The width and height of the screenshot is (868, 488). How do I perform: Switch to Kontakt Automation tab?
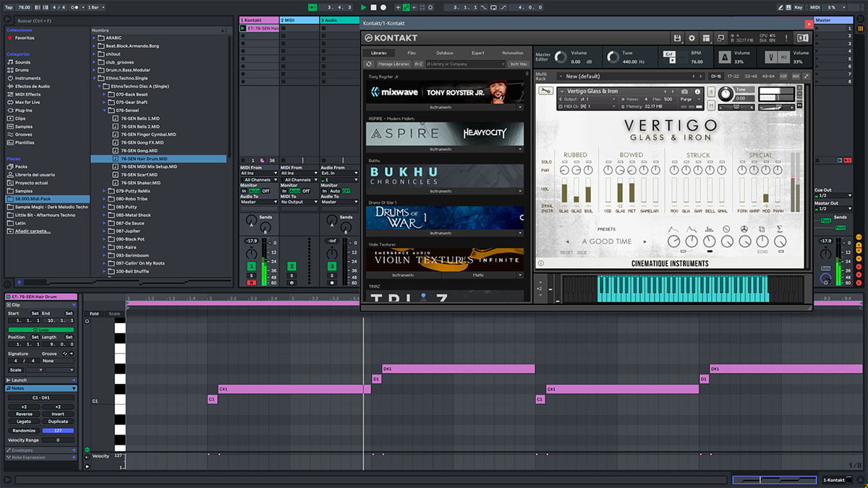tap(512, 53)
